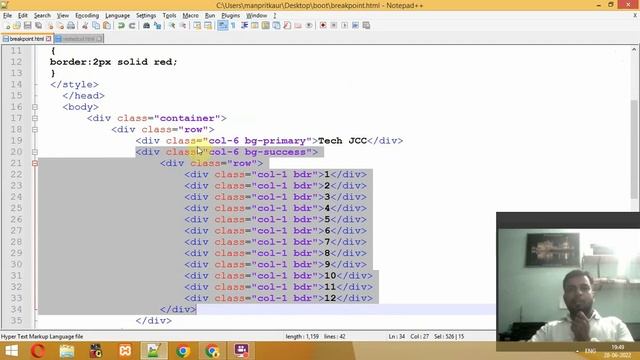Open Opera from the taskbar
Viewport: 640px width, 360px height.
(38, 351)
